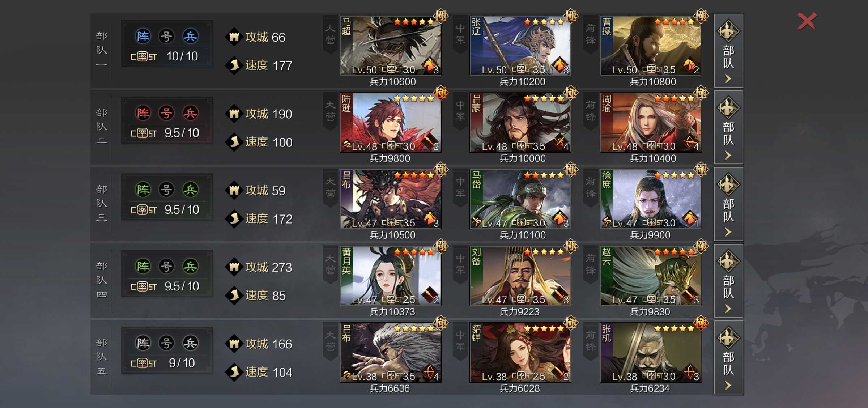Screen dimensions: 868x408
Task: Toggle red 号 badge in 部队二
Action: (166, 113)
